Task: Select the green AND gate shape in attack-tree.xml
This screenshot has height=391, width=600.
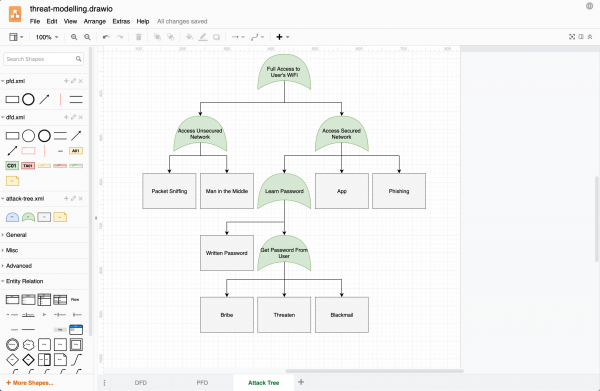Action: 28,217
